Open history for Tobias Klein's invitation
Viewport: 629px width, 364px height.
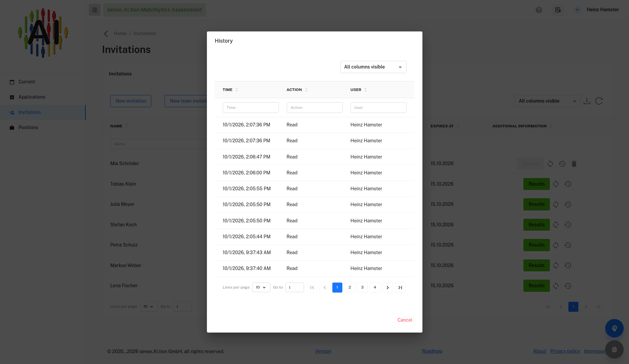(x=568, y=184)
